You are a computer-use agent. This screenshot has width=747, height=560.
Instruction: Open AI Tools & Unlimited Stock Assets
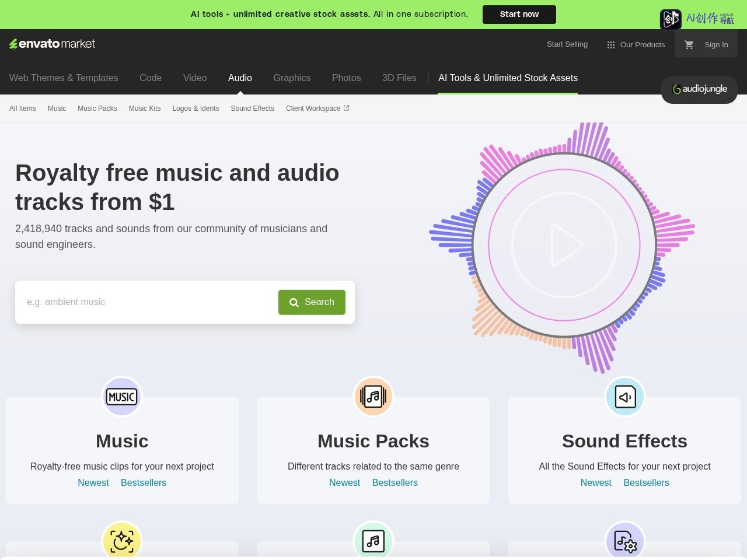tap(508, 78)
